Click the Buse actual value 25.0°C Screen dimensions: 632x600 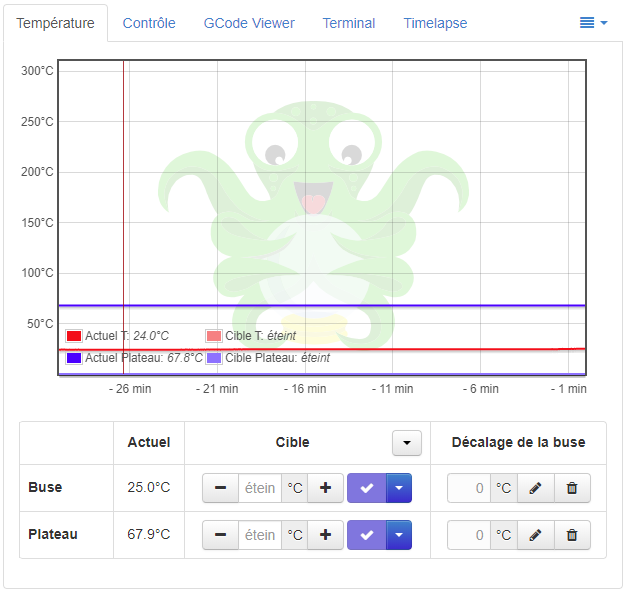click(x=149, y=488)
